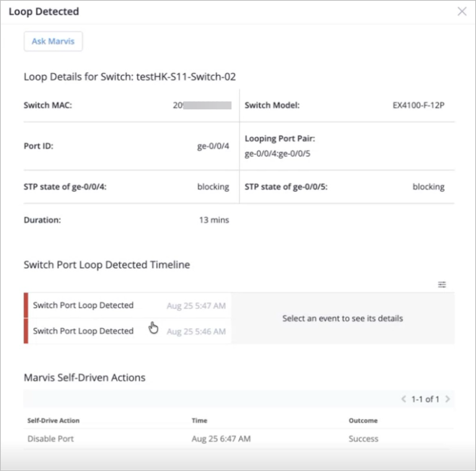Go to next page of self-driven actions
The image size is (476, 471).
click(x=448, y=399)
